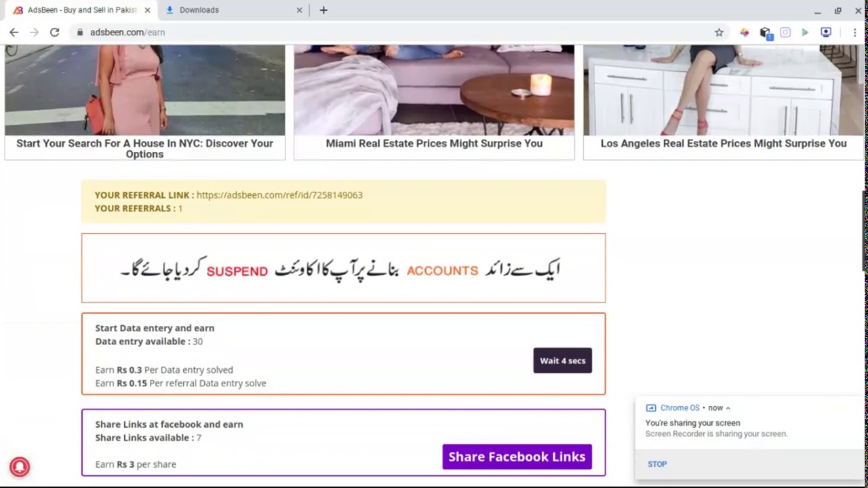This screenshot has height=488, width=868.
Task: Reload the adsbeen.com page
Action: pos(55,32)
